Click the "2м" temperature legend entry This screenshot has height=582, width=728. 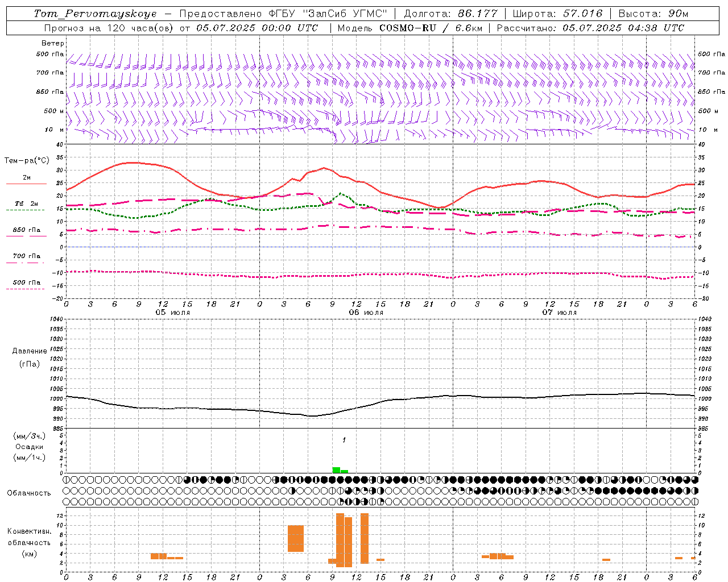pyautogui.click(x=26, y=178)
